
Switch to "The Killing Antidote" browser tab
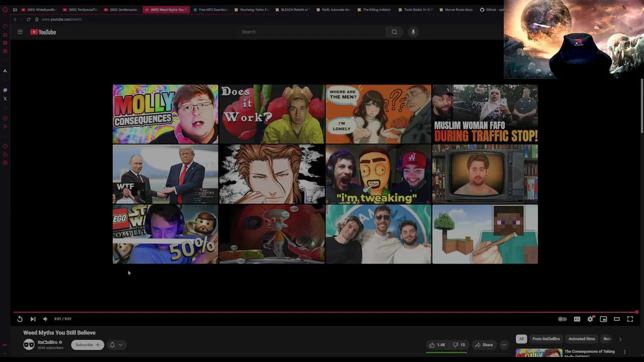(374, 10)
